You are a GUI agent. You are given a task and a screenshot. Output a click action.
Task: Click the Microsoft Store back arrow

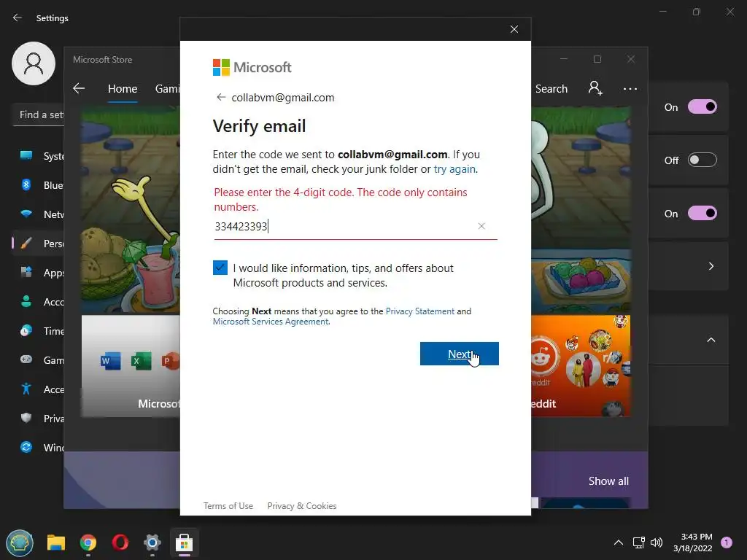[79, 88]
